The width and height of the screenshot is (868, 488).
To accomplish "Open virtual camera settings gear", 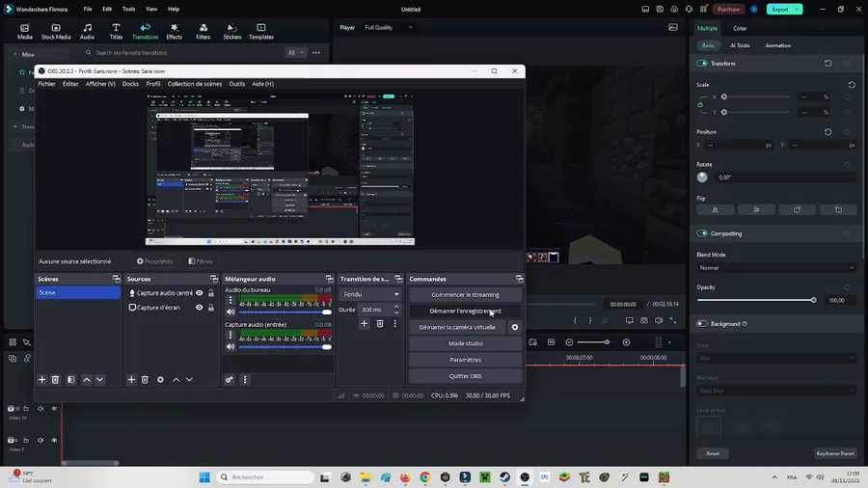I will tap(515, 328).
